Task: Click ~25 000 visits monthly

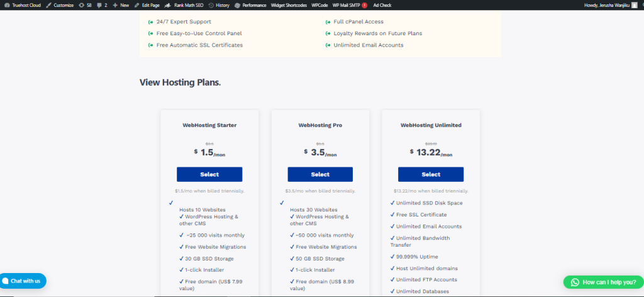Action: (215, 235)
